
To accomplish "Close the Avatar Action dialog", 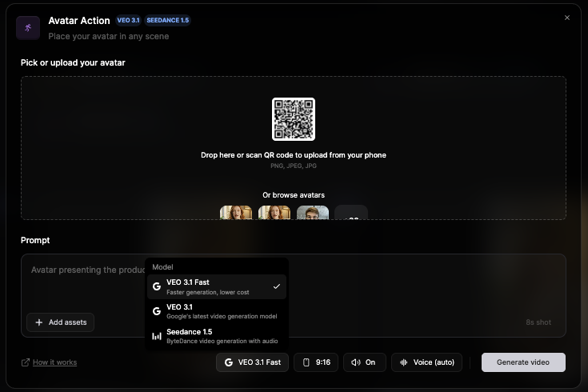I will 567,18.
